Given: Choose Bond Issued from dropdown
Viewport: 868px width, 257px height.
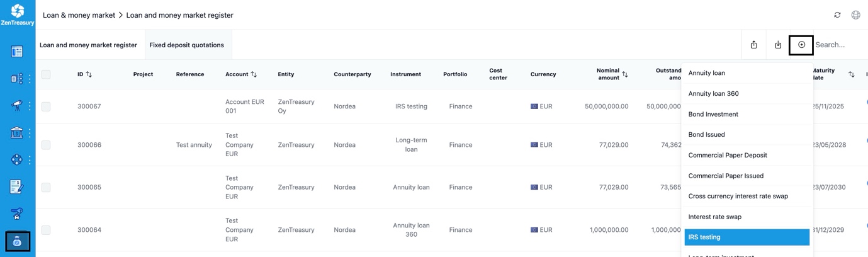Looking at the screenshot, I should [747, 134].
